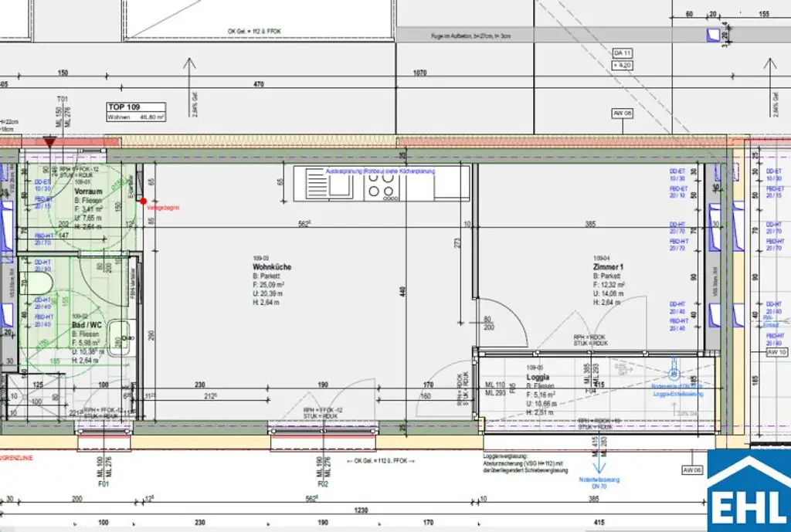Click the 'Wohnen 46,60 m²' area text

[136, 117]
